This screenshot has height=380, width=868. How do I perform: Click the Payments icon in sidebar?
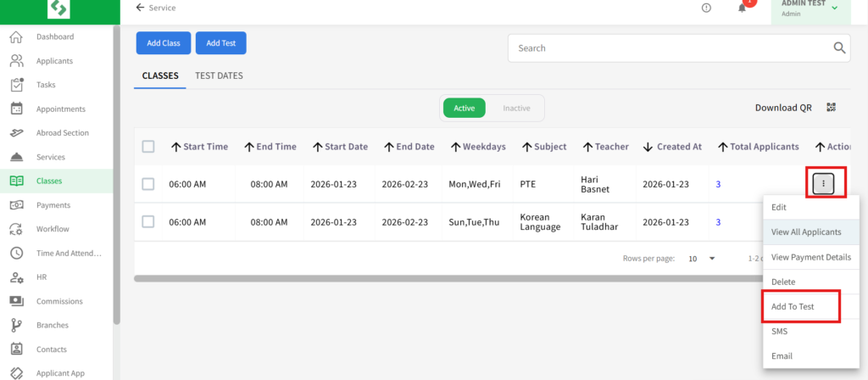[15, 205]
